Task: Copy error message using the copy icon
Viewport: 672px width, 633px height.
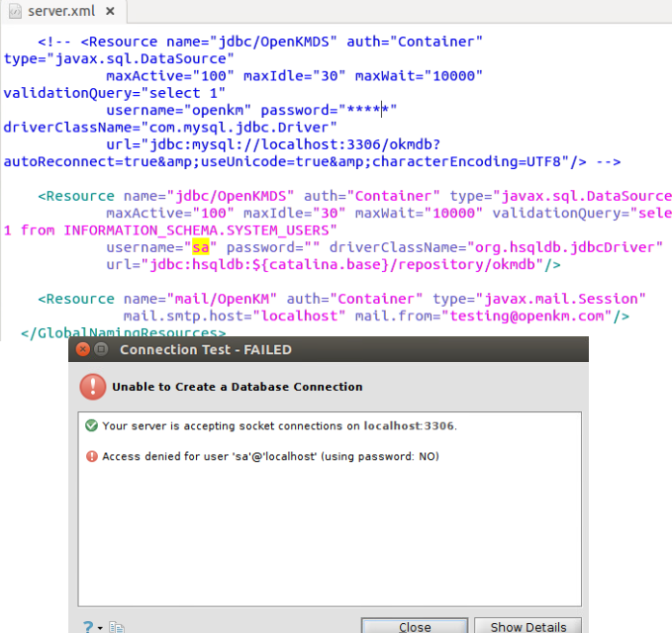Action: click(x=116, y=627)
